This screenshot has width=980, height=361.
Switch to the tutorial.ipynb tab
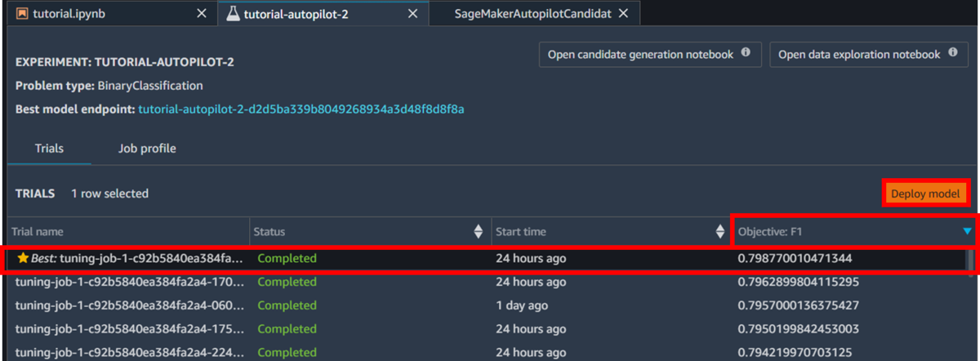pyautogui.click(x=112, y=14)
